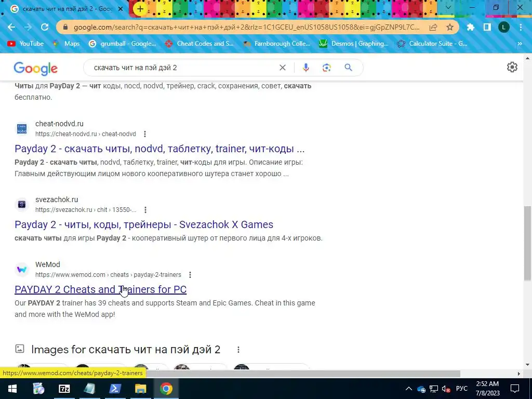The height and width of the screenshot is (399, 532).
Task: Open the Extensions puzzle icon
Action: coord(470,27)
